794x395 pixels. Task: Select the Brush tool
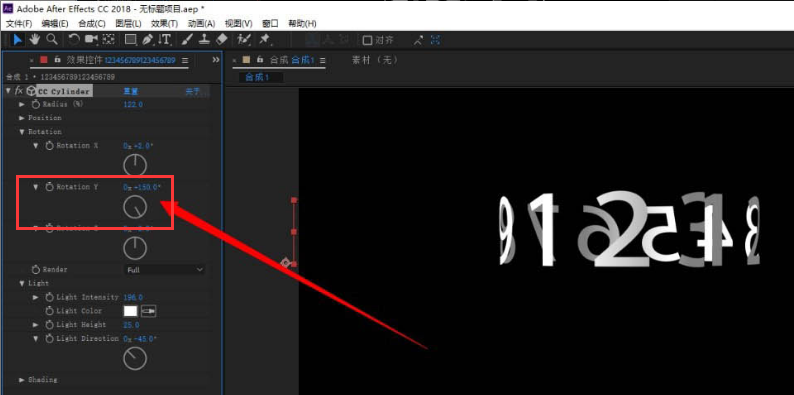point(187,40)
